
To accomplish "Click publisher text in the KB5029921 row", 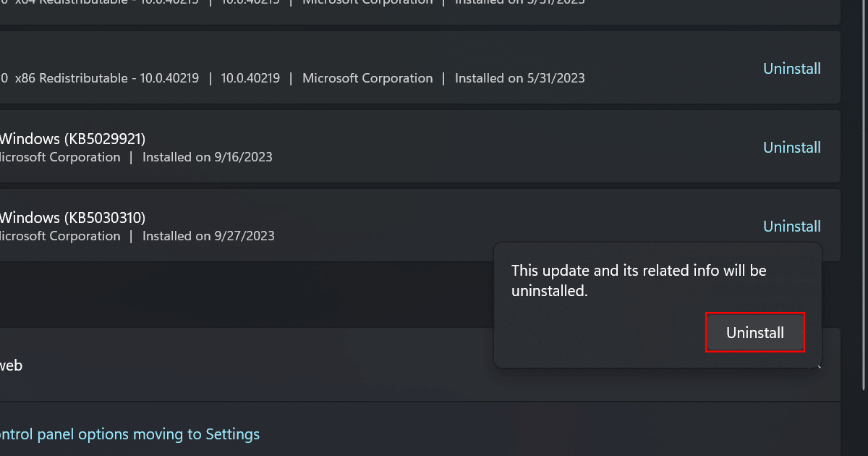I will pos(59,157).
